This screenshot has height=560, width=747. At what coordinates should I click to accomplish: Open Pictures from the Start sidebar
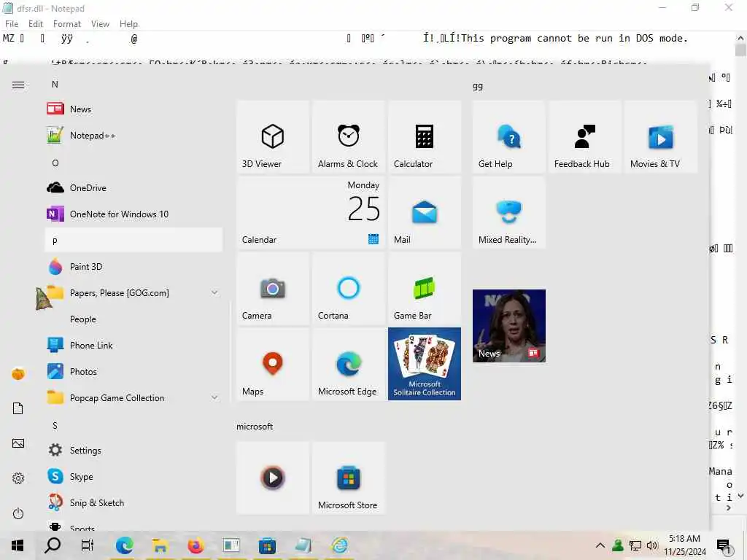point(18,444)
